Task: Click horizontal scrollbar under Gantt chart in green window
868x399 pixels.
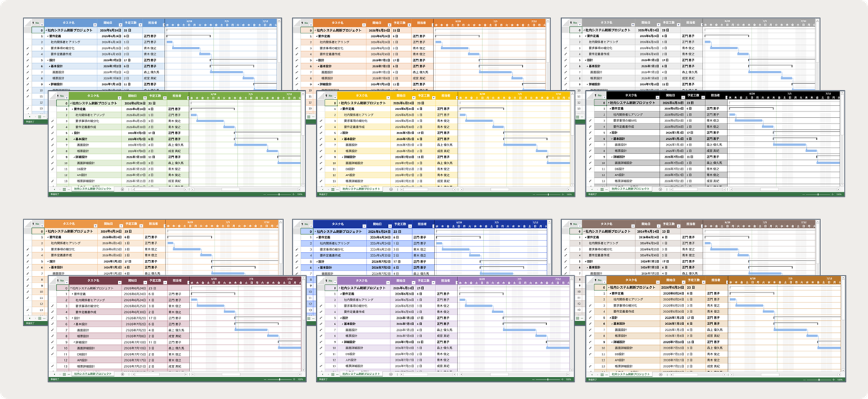Action: point(246,189)
